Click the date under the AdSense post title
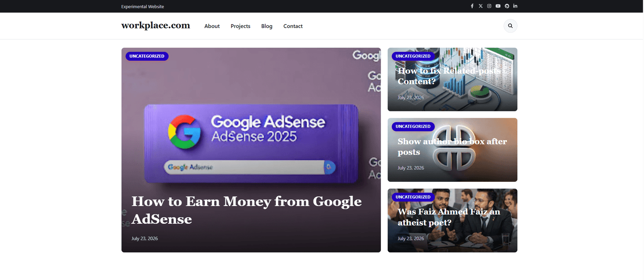Viewport: 644px width, 280px height. [144, 239]
